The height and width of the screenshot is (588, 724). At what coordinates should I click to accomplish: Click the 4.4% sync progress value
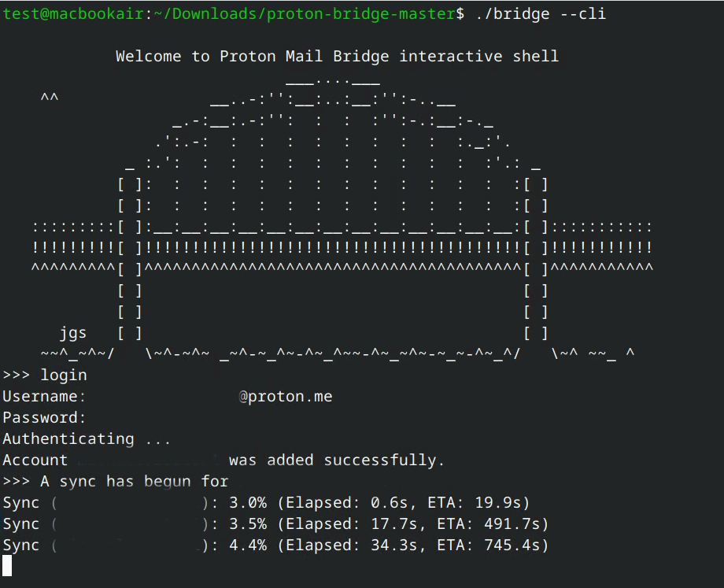coord(248,545)
